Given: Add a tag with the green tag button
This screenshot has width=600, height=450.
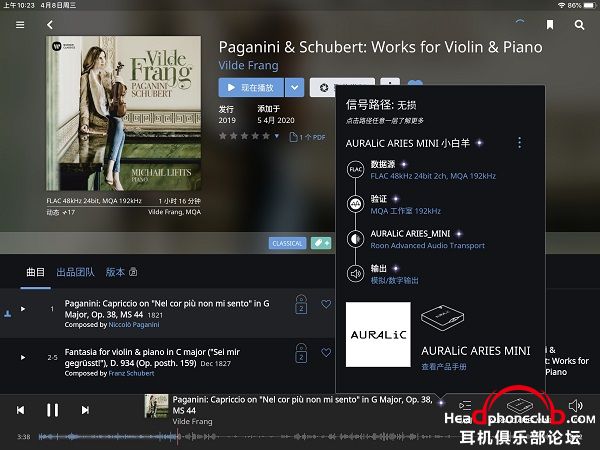Looking at the screenshot, I should pyautogui.click(x=320, y=243).
